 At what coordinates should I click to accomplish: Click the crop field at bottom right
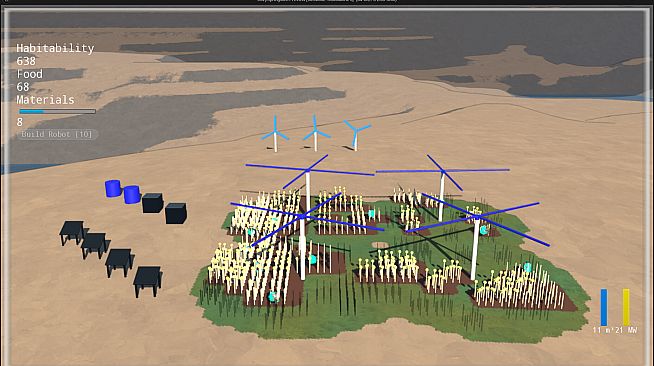521,288
